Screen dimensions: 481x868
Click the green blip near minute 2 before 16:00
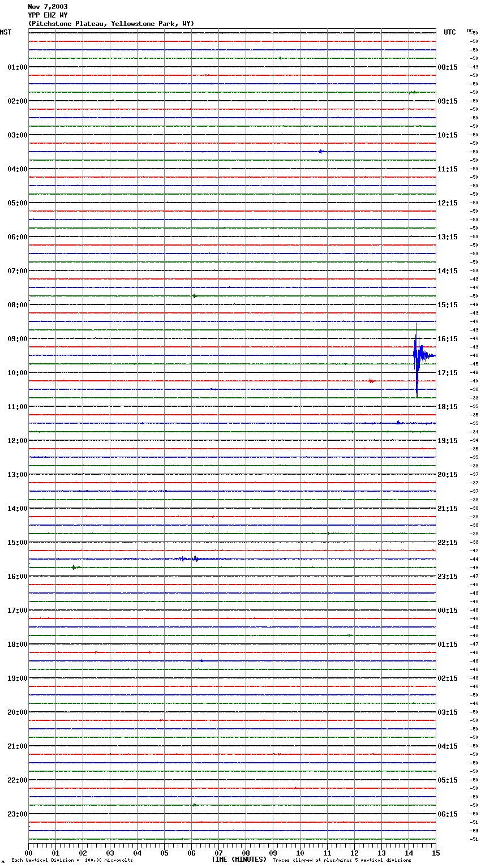tap(74, 567)
